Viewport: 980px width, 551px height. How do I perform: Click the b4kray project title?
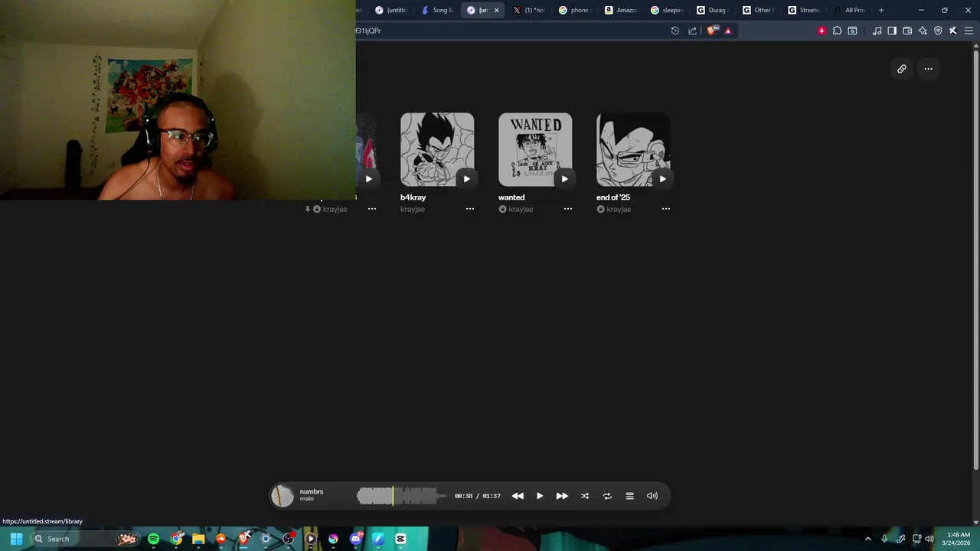413,197
